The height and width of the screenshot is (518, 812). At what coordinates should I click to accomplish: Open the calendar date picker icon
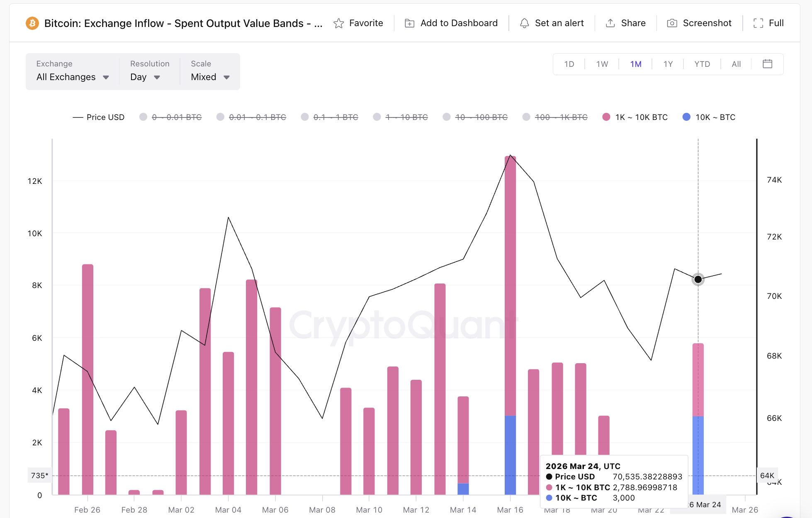tap(767, 64)
